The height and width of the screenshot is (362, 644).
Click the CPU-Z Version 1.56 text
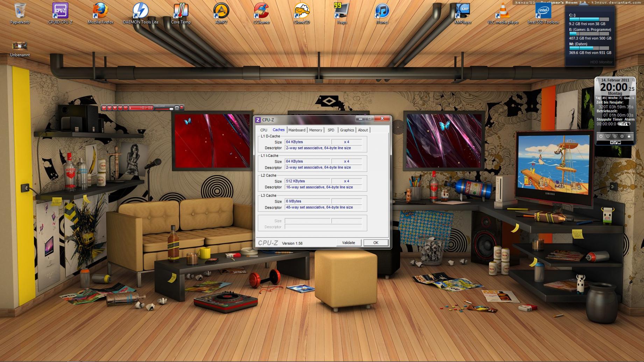click(x=292, y=243)
